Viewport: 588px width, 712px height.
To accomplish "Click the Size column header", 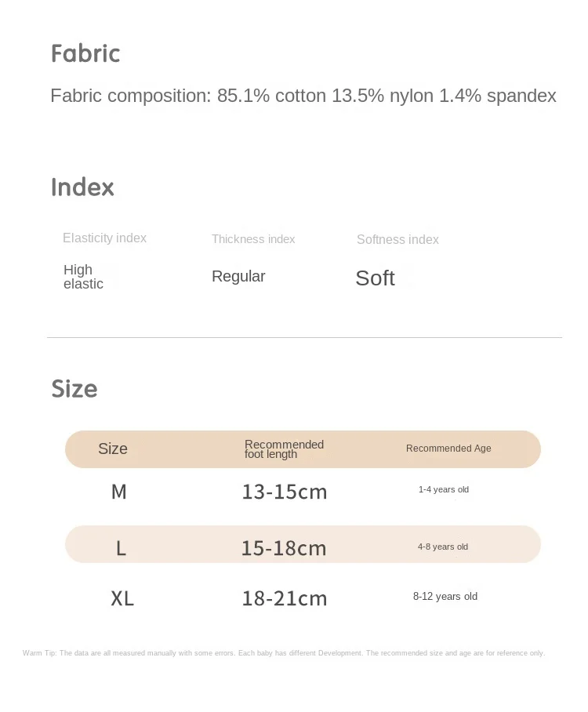I will coord(113,449).
